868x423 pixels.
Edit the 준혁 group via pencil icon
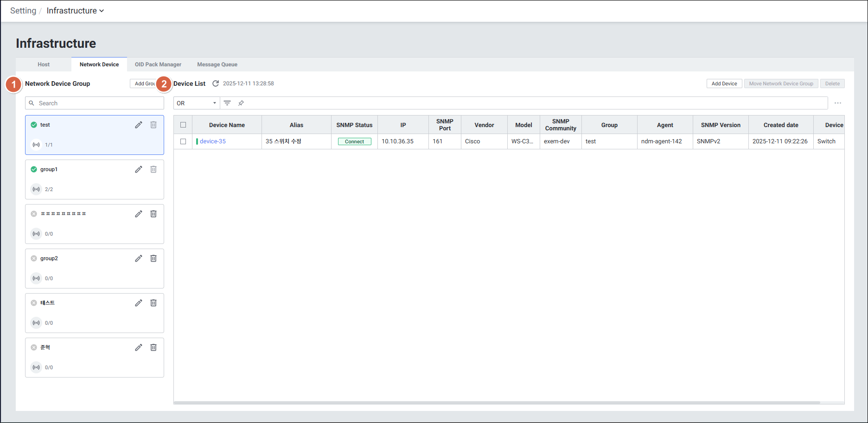[139, 347]
